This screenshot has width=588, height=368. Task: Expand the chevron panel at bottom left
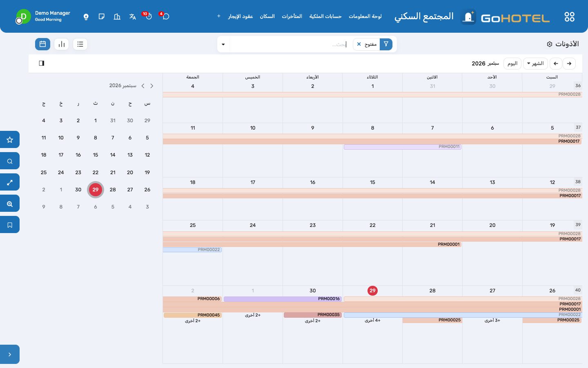click(x=10, y=355)
